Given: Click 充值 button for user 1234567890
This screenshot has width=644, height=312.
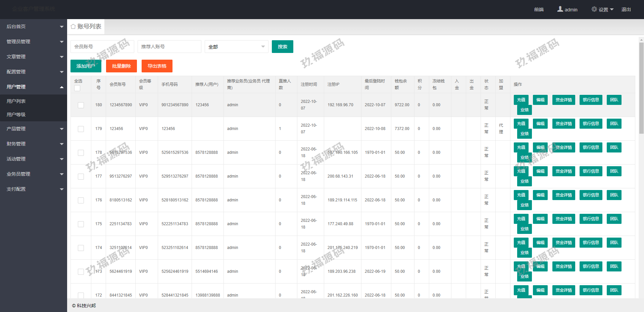Looking at the screenshot, I should [521, 100].
